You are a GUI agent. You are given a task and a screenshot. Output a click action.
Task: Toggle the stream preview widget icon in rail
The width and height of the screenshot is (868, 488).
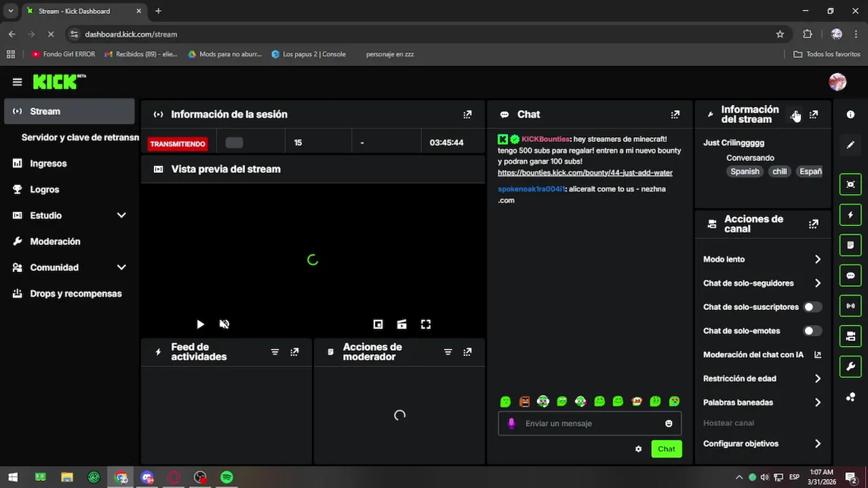pos(850,184)
